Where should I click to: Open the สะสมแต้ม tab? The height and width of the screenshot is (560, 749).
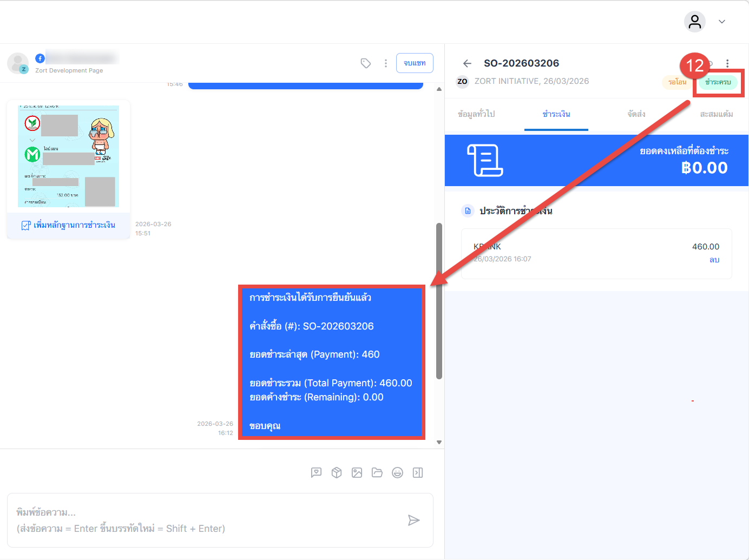tap(716, 114)
